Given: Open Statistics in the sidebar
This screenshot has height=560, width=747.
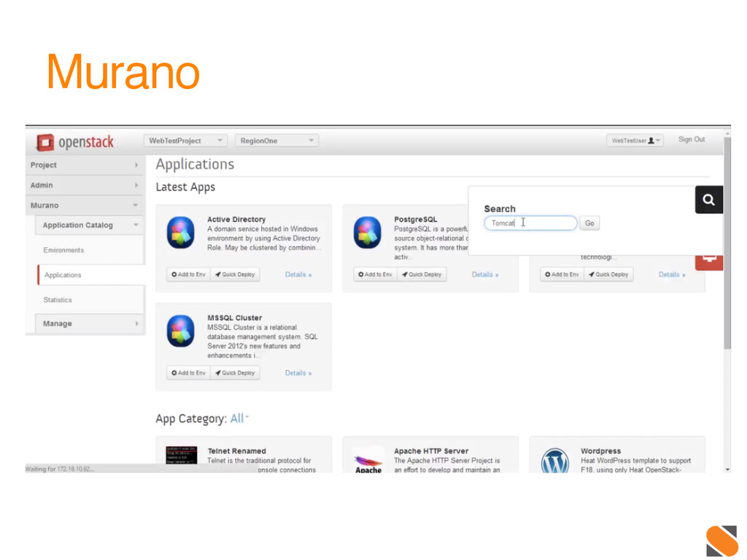Looking at the screenshot, I should pos(58,300).
